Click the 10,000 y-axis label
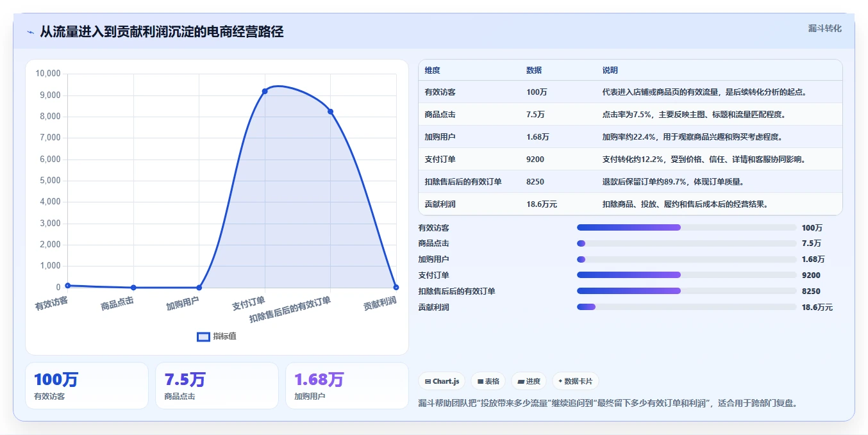This screenshot has width=868, height=435. 47,74
